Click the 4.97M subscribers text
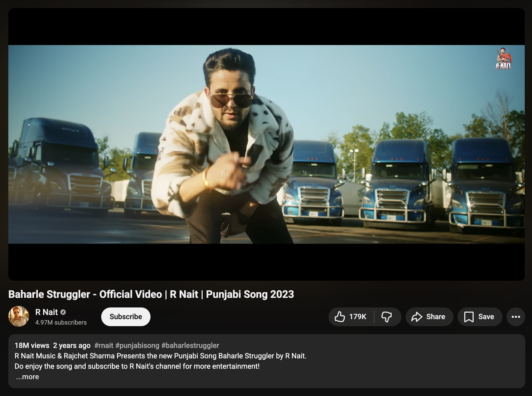The height and width of the screenshot is (396, 532). point(61,323)
